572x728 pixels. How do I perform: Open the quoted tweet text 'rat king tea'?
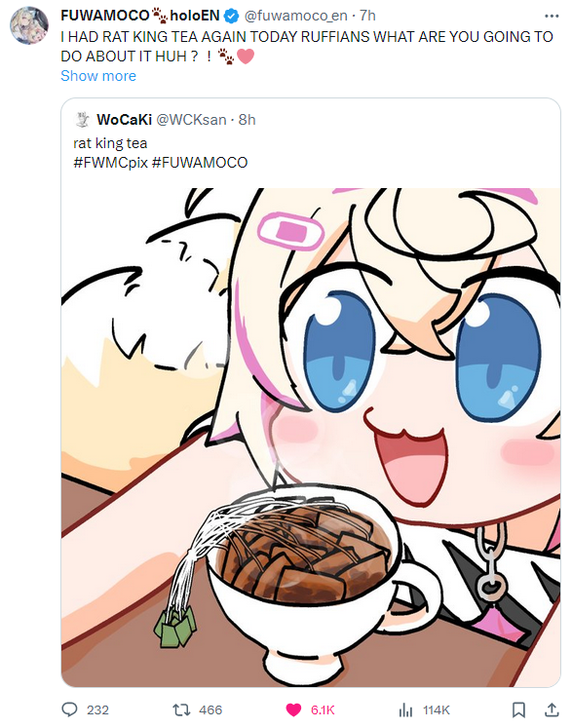point(110,143)
